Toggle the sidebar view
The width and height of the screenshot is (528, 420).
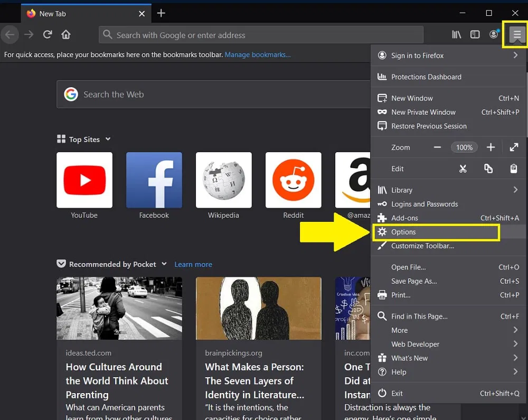[x=475, y=34]
